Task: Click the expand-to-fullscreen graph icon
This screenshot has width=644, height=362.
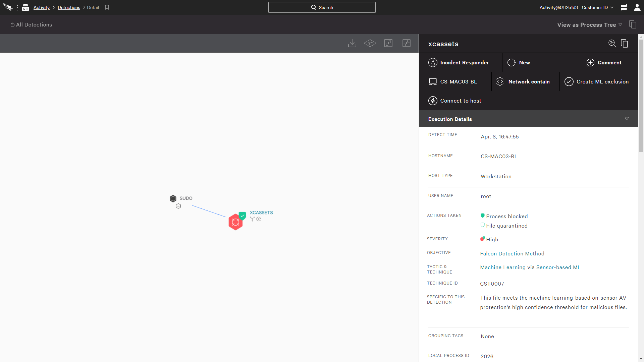Action: pyautogui.click(x=388, y=43)
